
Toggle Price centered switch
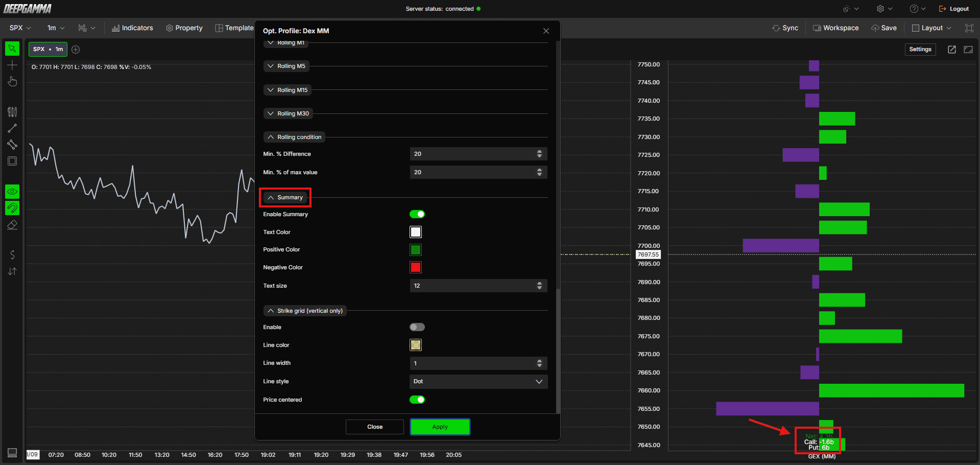coord(417,400)
